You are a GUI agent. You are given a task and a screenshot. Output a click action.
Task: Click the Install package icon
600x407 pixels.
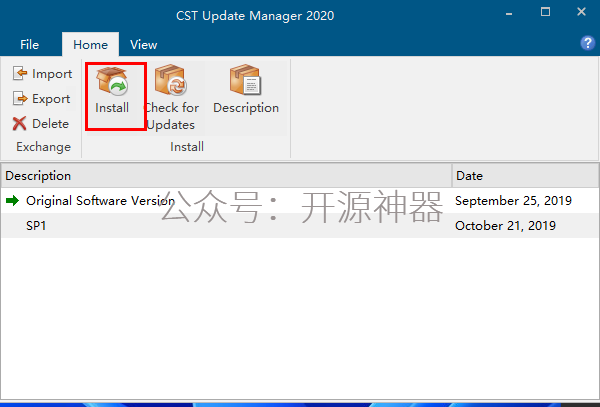pos(112,81)
